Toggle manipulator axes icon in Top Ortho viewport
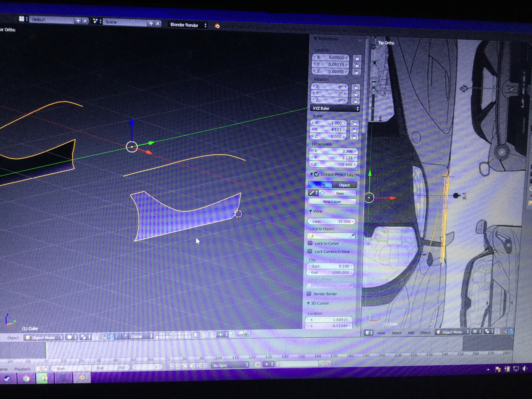The height and width of the screenshot is (399, 532). pos(505,331)
